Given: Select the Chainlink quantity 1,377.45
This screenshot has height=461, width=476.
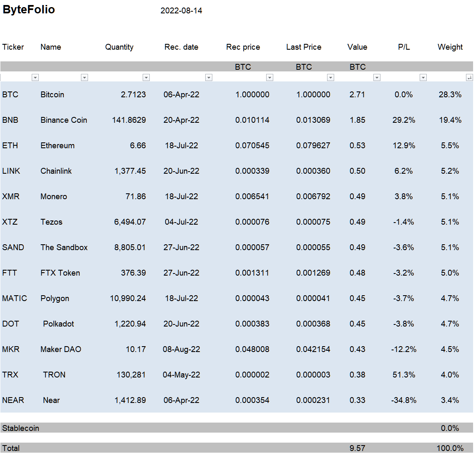Looking at the screenshot, I should 130,171.
